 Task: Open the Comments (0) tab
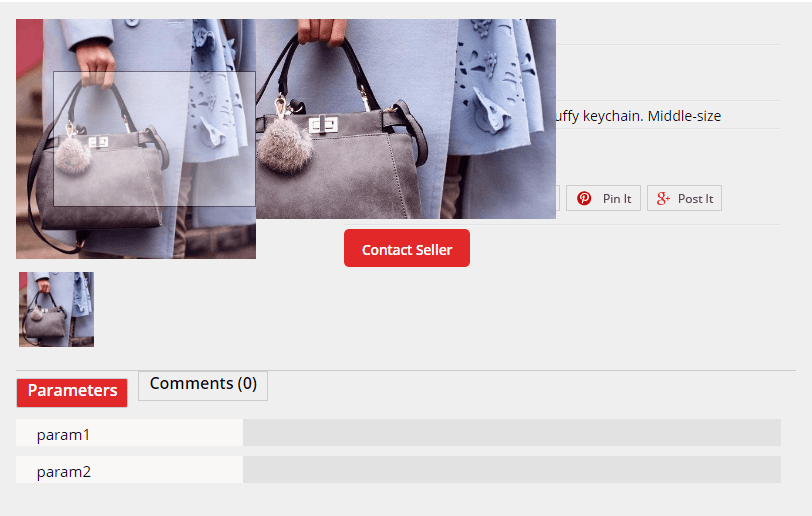[x=203, y=385]
